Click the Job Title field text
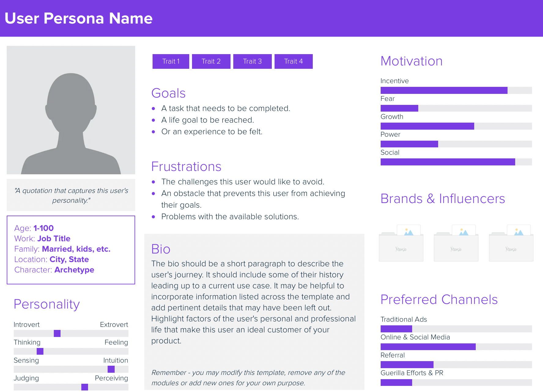This screenshot has width=543, height=392. point(54,239)
